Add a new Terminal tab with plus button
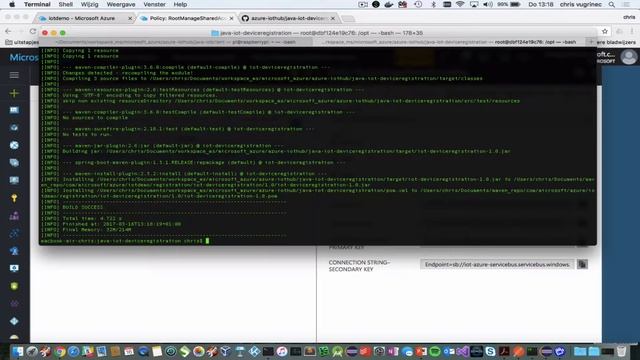The image size is (640, 360). (591, 42)
